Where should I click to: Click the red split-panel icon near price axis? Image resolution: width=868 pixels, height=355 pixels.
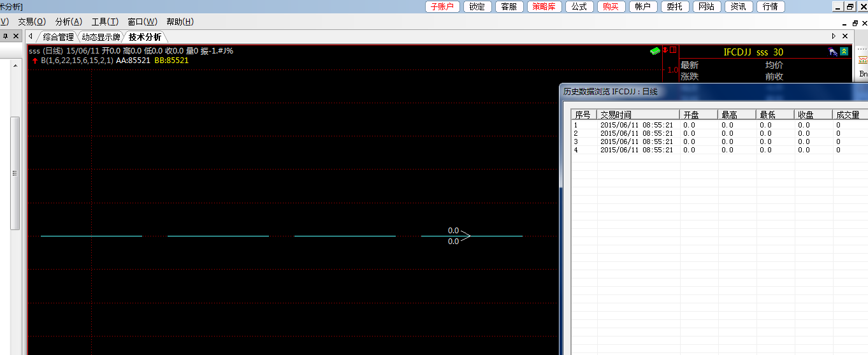pyautogui.click(x=672, y=50)
